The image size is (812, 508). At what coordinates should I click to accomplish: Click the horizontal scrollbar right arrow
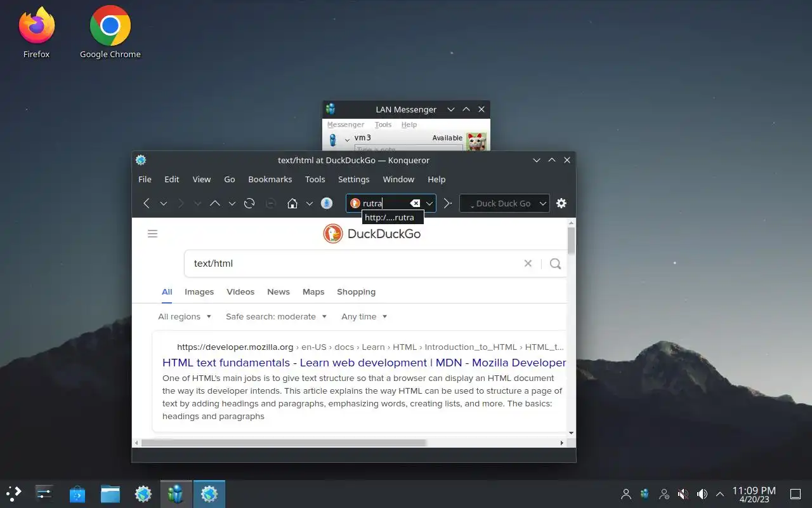point(562,443)
